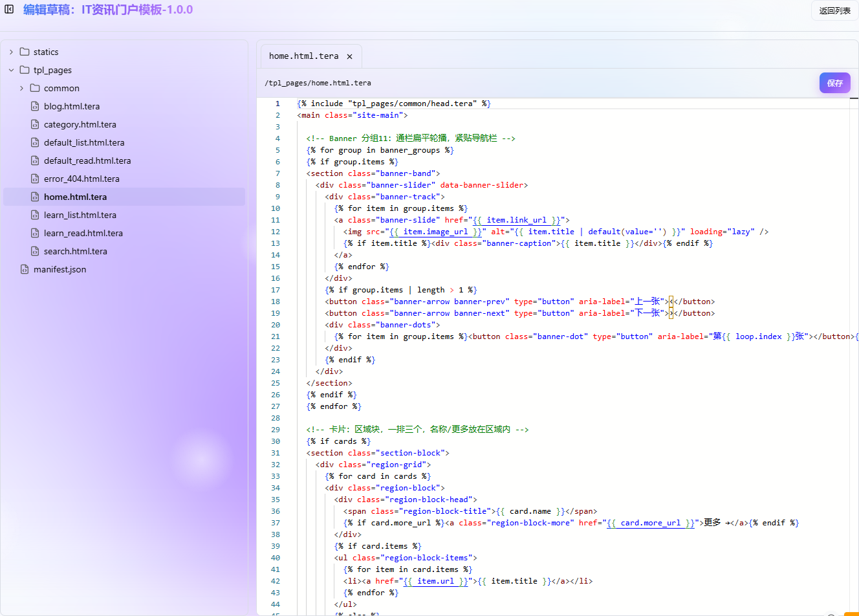The height and width of the screenshot is (616, 859).
Task: Click the 编辑草稿 page title text
Action: [108, 10]
